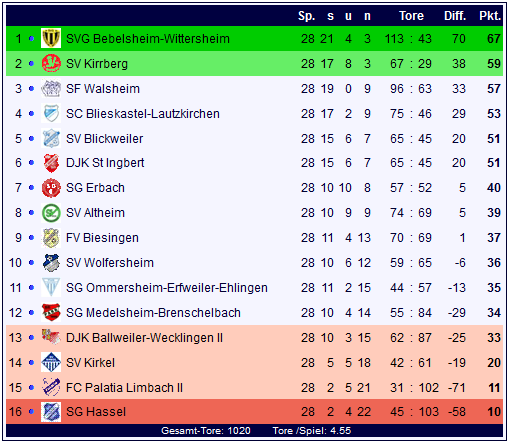Click the blue dot beside rank 13
Viewport: 510px width, 444px height.
[31, 338]
